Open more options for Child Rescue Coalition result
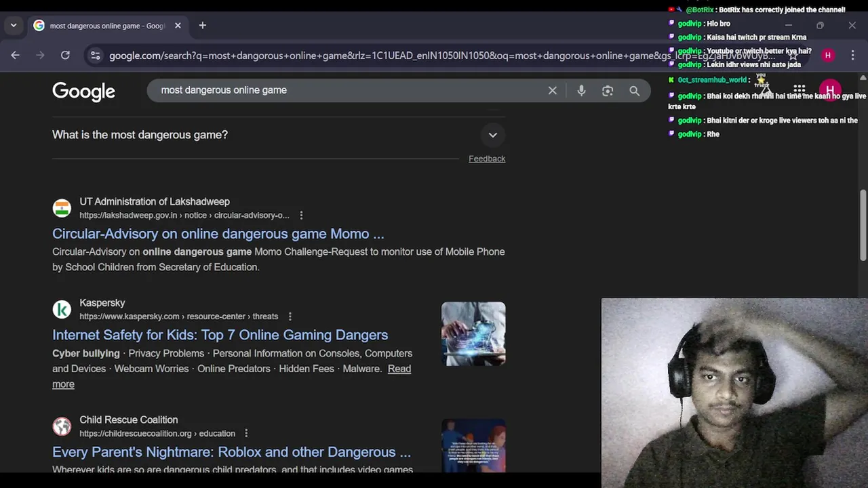The image size is (868, 488). pyautogui.click(x=246, y=434)
